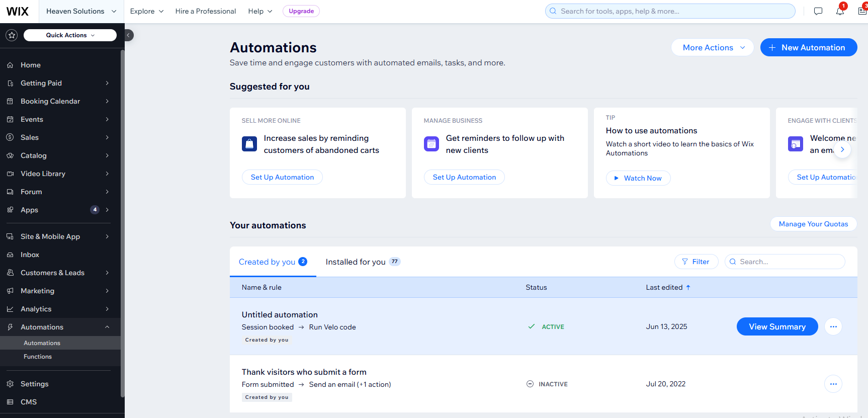Open more options for Untitled automation
The width and height of the screenshot is (868, 418).
pos(833,327)
